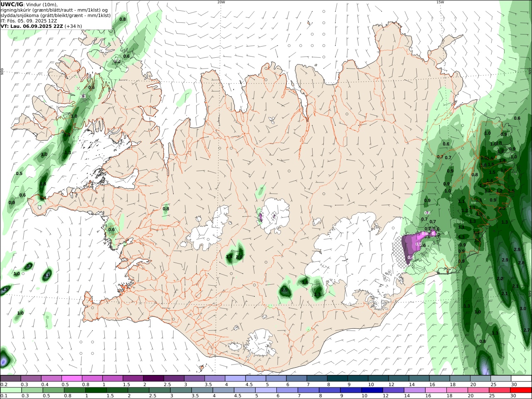Click the 20W longitude label
532x399 pixels.
pos(221,2)
